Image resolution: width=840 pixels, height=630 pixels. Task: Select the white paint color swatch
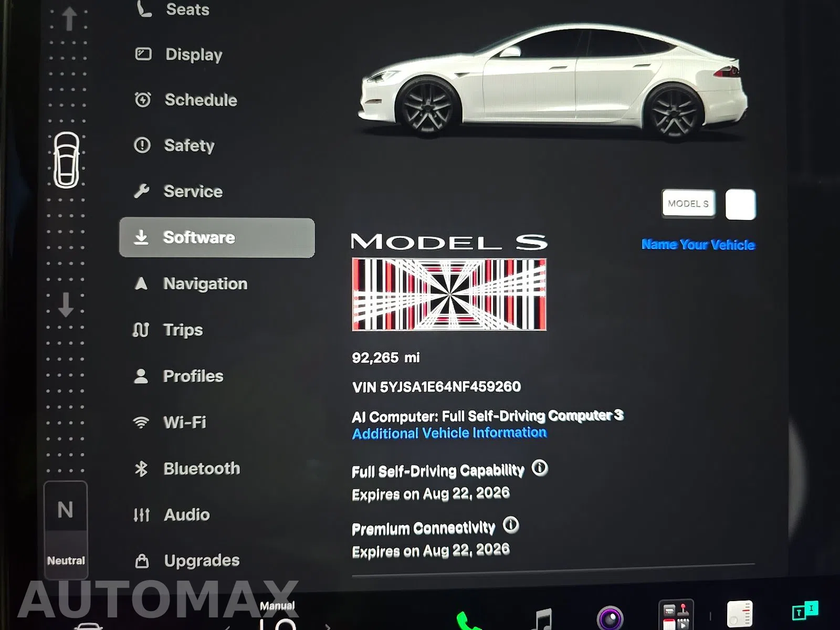point(740,205)
